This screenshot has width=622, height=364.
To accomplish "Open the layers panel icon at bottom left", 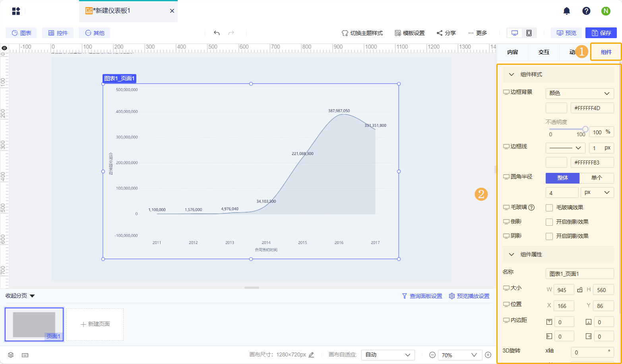I will [x=11, y=355].
